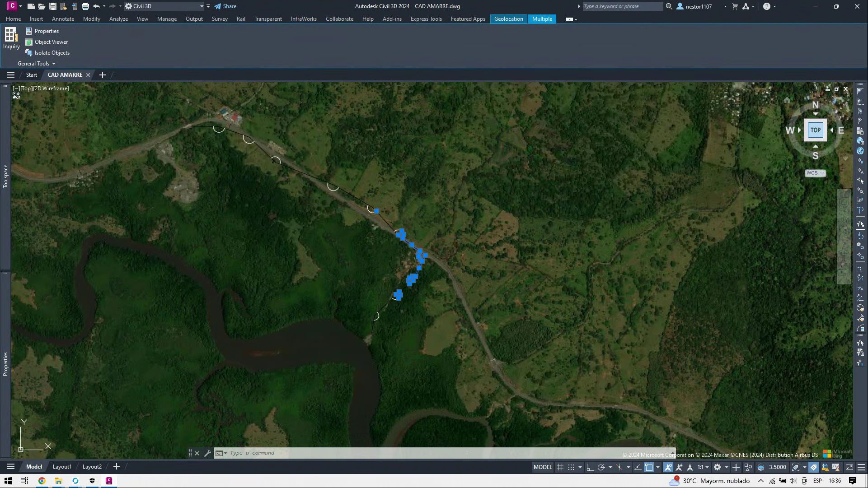Click the Plot printer icon
The image size is (868, 488).
pos(85,6)
